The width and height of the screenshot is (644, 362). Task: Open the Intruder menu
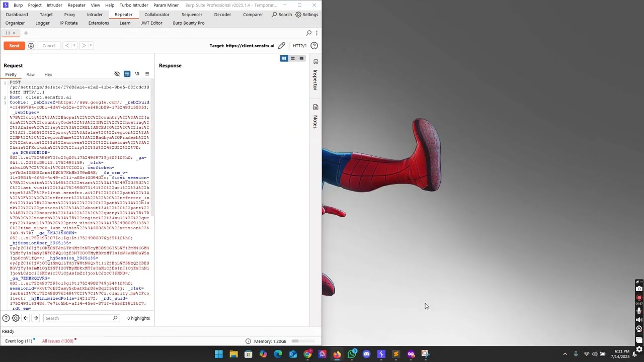coord(54,5)
